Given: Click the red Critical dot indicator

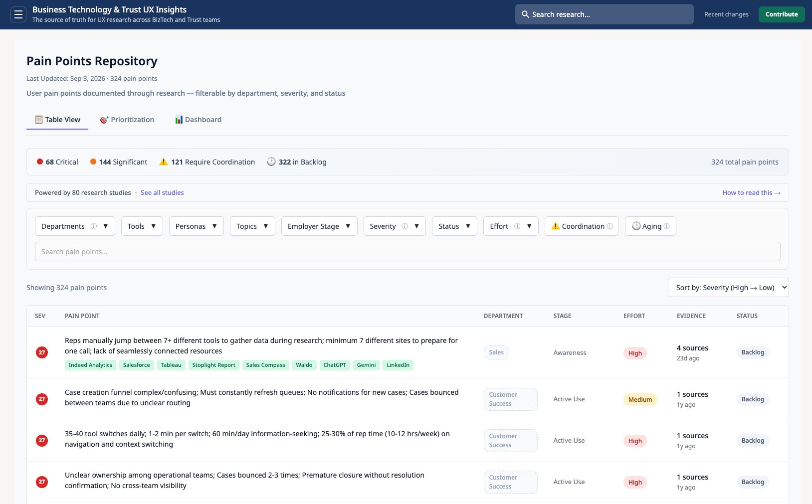Looking at the screenshot, I should click(40, 162).
